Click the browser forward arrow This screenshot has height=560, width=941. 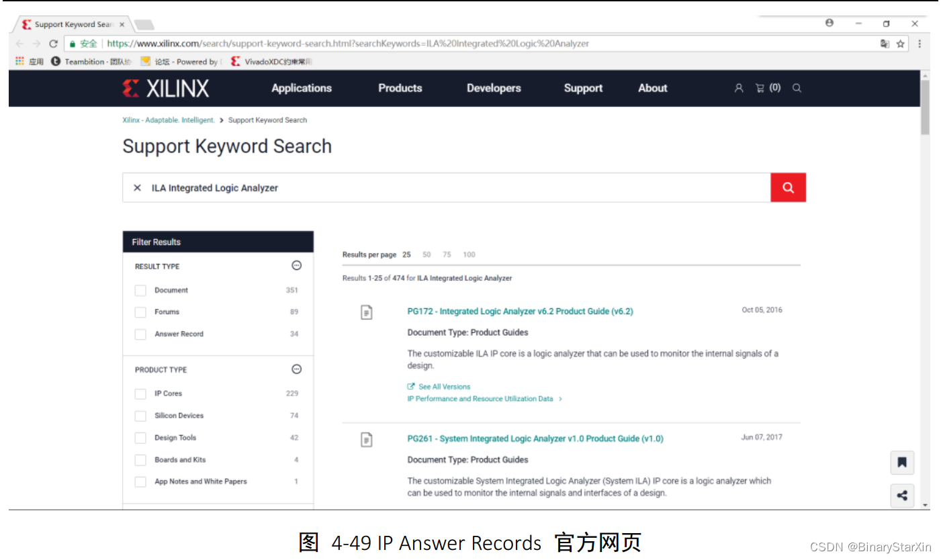coord(36,44)
